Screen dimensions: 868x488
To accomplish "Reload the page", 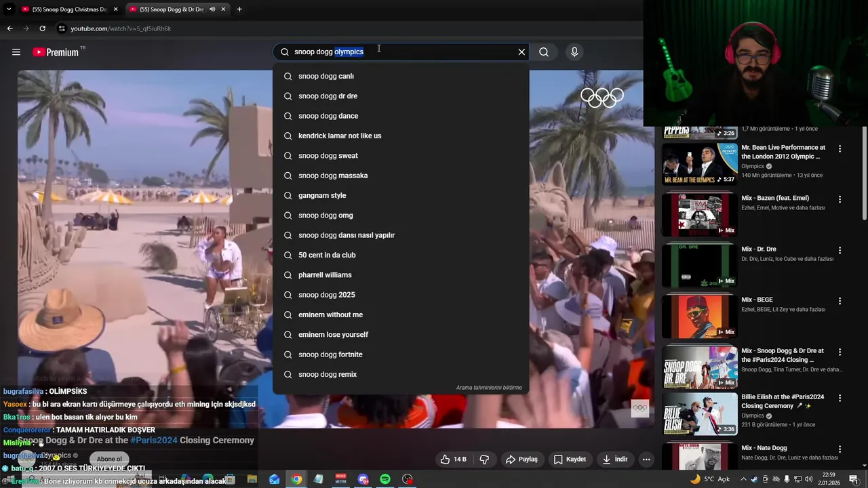I will pyautogui.click(x=42, y=28).
